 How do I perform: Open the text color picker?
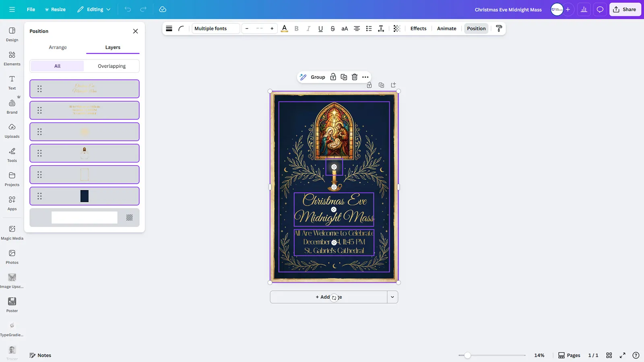285,29
